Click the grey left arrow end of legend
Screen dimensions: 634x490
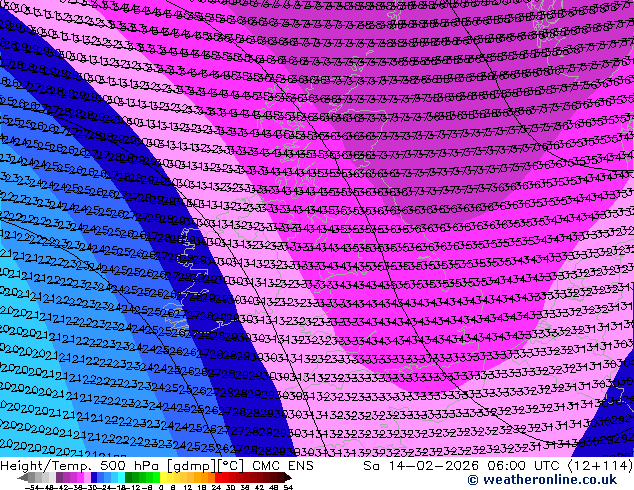[23, 477]
